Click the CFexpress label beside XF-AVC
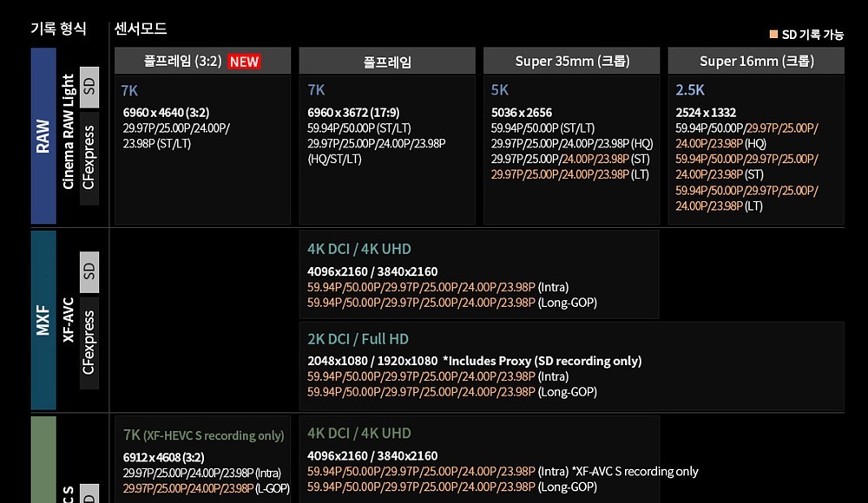 point(89,343)
